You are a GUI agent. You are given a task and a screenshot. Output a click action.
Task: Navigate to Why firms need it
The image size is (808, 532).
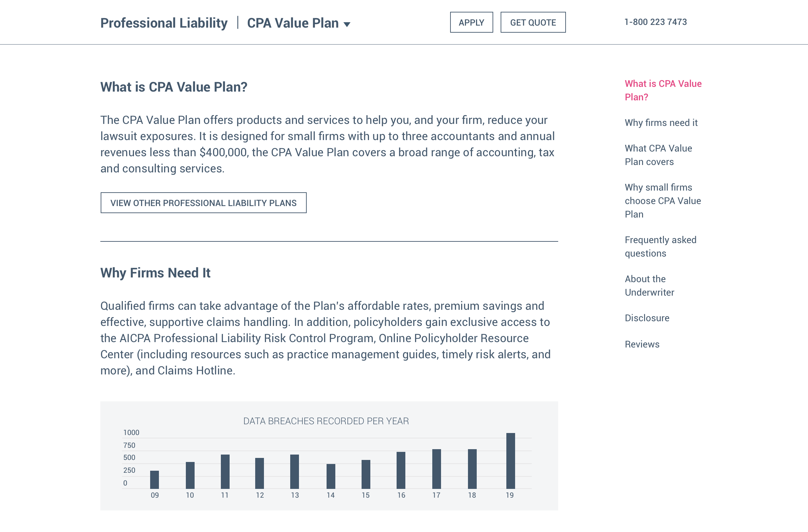(x=661, y=123)
